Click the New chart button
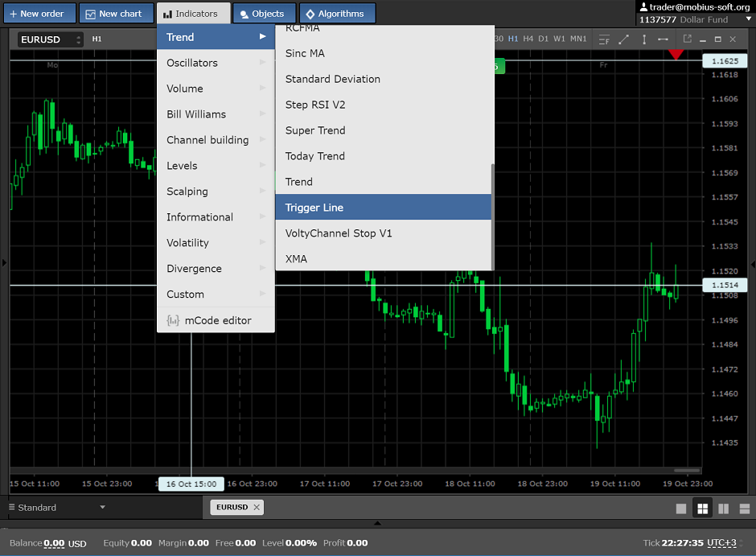The height and width of the screenshot is (556, 756). point(116,14)
